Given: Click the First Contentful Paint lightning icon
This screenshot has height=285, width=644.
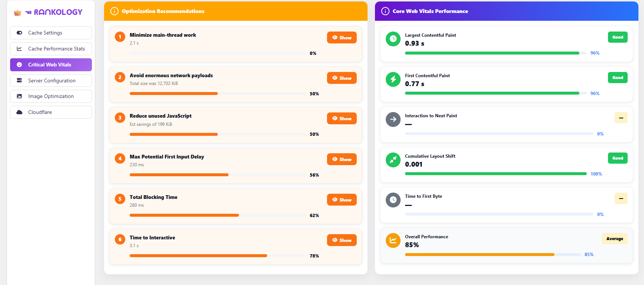Looking at the screenshot, I should [393, 79].
